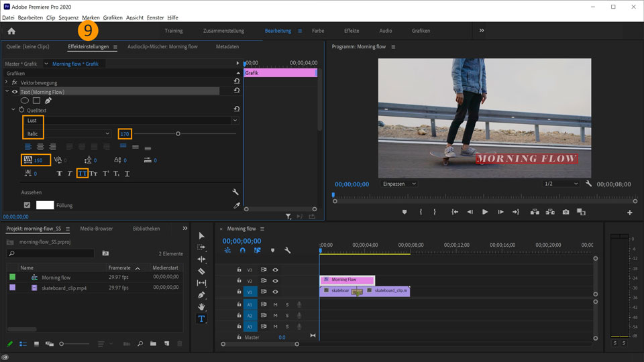Click the export frame camera icon
Viewport: 644px width, 362px height.
566,212
